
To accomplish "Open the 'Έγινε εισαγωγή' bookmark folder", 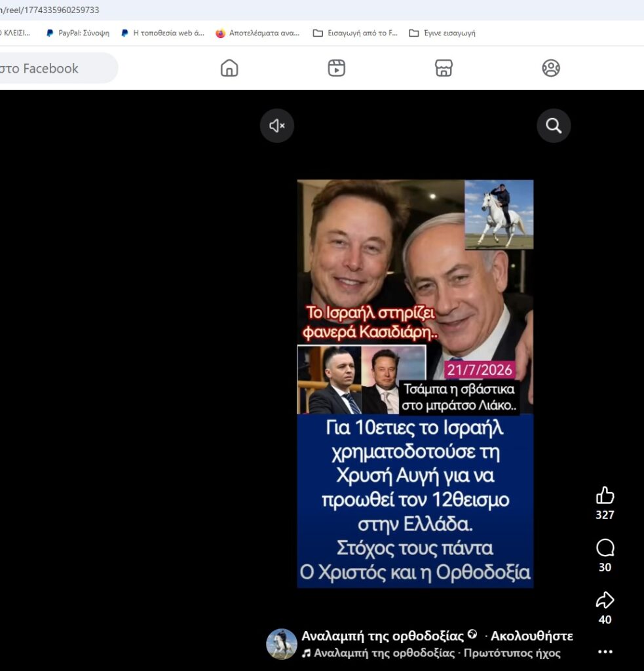I will 442,33.
